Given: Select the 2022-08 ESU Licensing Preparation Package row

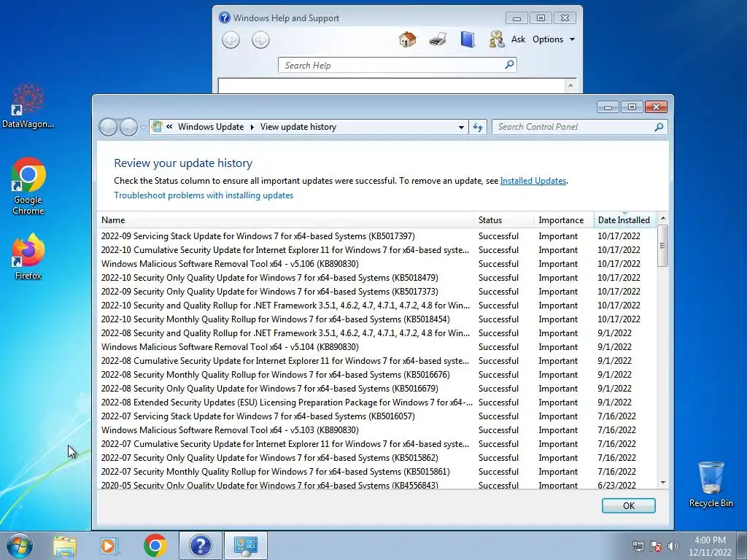Looking at the screenshot, I should coord(376,402).
